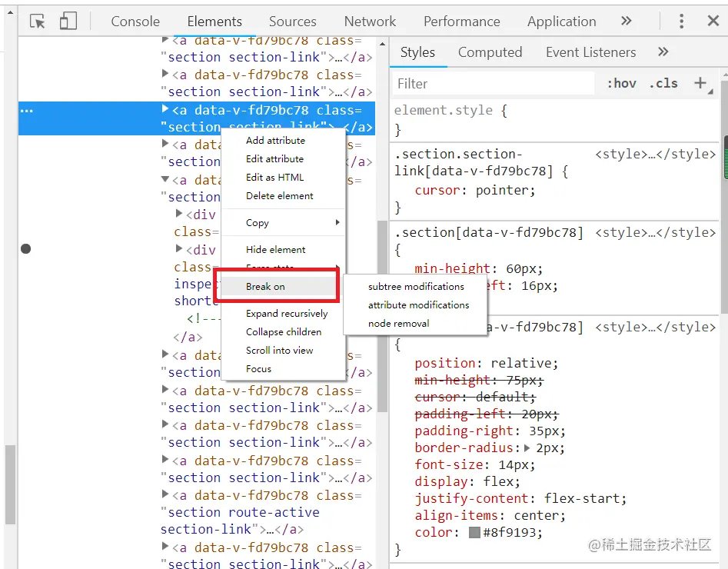The width and height of the screenshot is (728, 569).
Task: Click the #8f9193 color swatch
Action: 474,532
